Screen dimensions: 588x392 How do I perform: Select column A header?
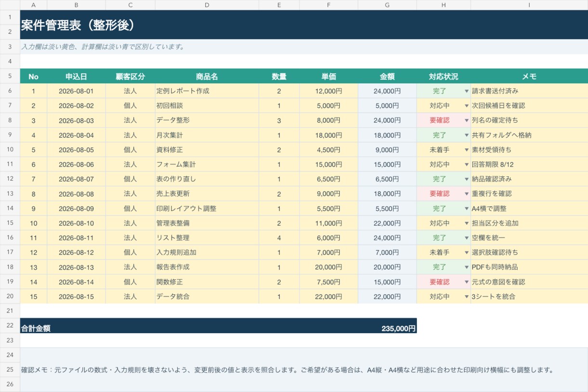pos(33,5)
